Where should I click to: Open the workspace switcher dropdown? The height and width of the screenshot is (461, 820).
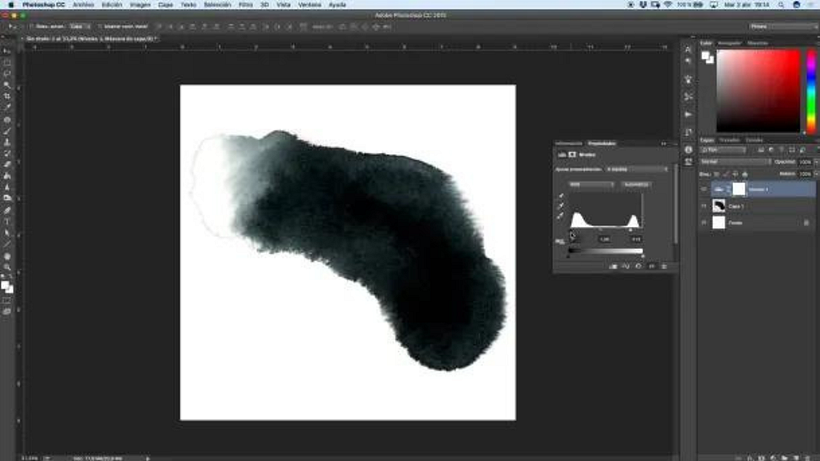pos(782,26)
